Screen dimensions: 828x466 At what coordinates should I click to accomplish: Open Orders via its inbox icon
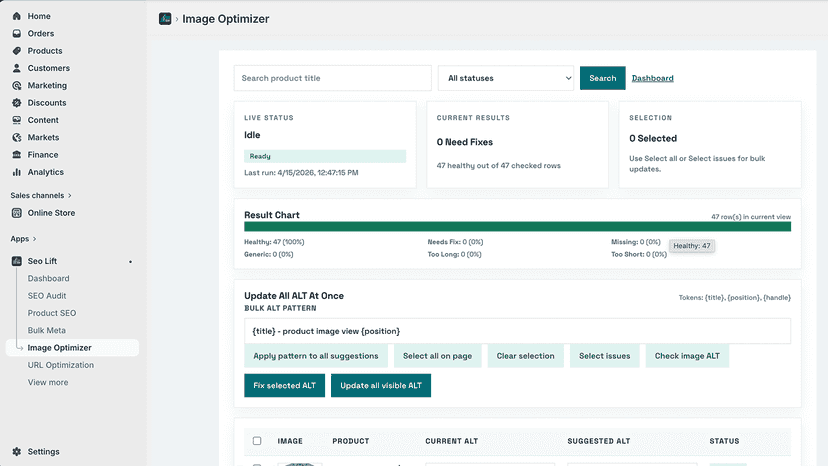tap(17, 33)
